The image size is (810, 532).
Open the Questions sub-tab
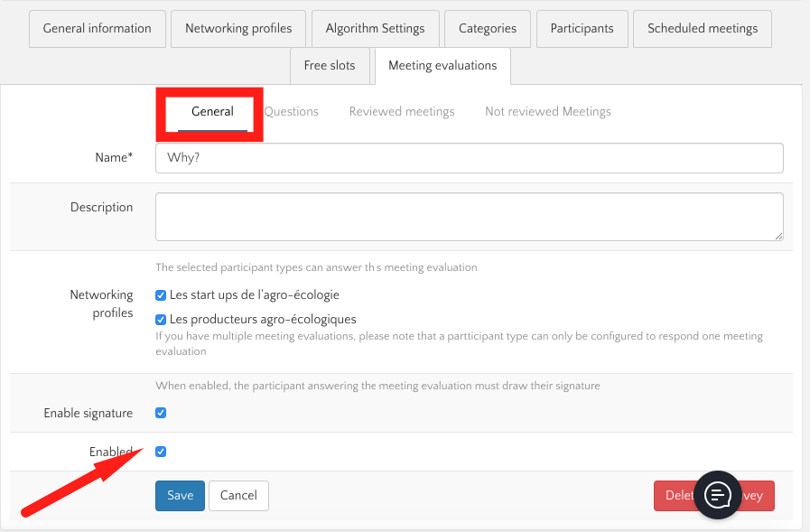tap(292, 112)
